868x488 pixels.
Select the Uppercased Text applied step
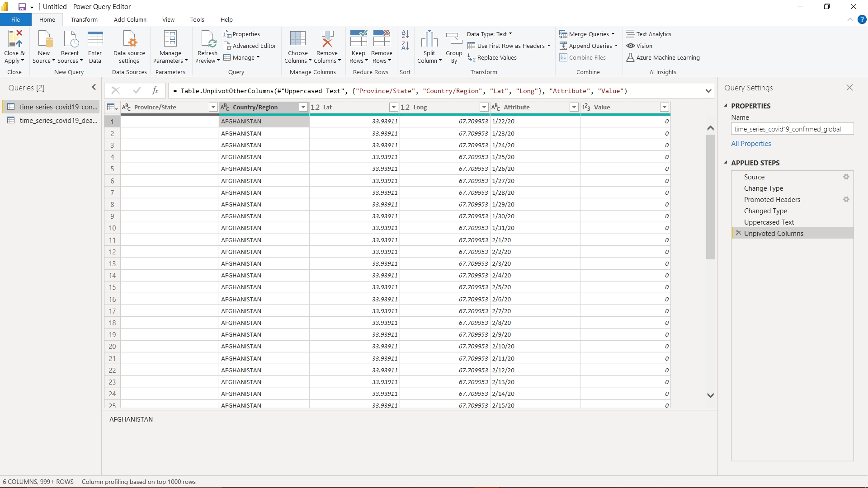(x=792, y=222)
